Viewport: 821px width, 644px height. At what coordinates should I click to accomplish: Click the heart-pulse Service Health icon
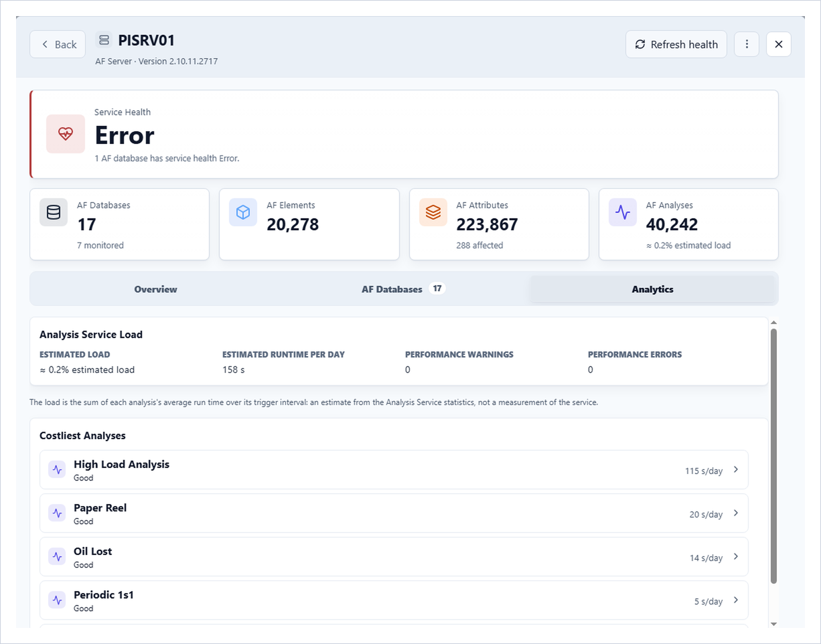tap(66, 134)
